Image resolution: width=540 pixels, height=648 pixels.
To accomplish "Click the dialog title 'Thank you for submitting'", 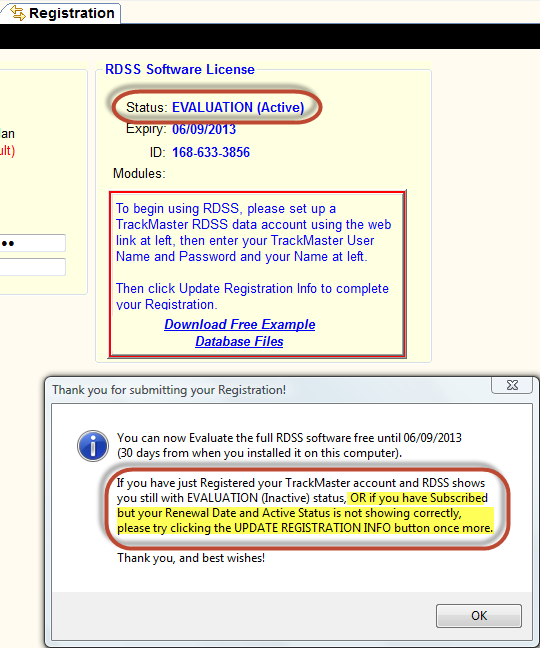I will (x=169, y=390).
